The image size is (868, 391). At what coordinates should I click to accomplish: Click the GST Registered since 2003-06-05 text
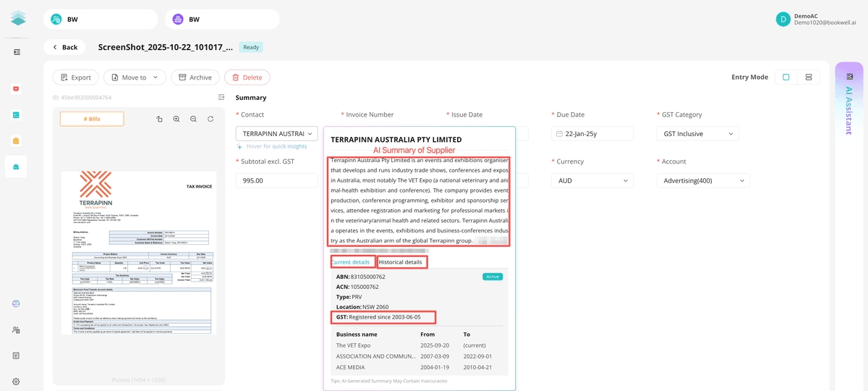coord(378,317)
